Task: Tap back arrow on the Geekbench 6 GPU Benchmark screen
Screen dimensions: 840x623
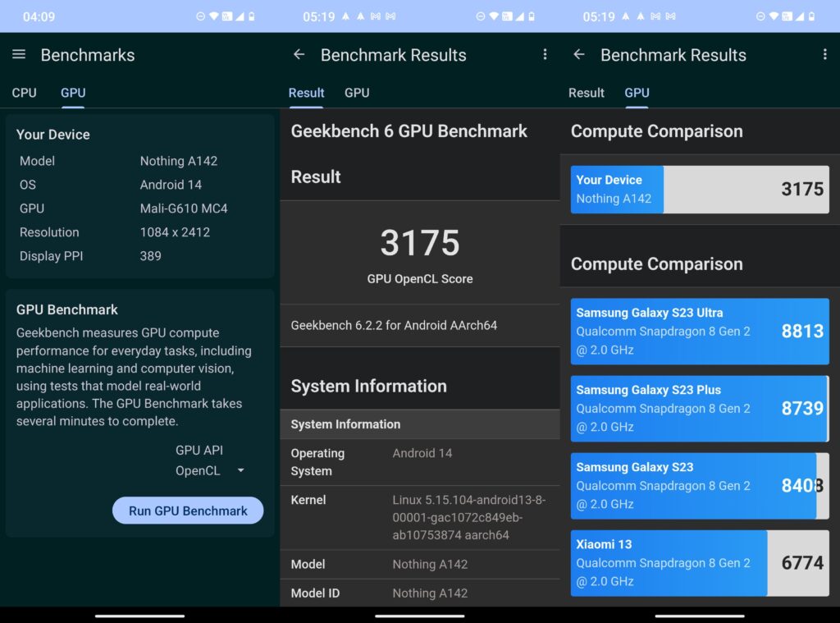Action: (x=299, y=54)
